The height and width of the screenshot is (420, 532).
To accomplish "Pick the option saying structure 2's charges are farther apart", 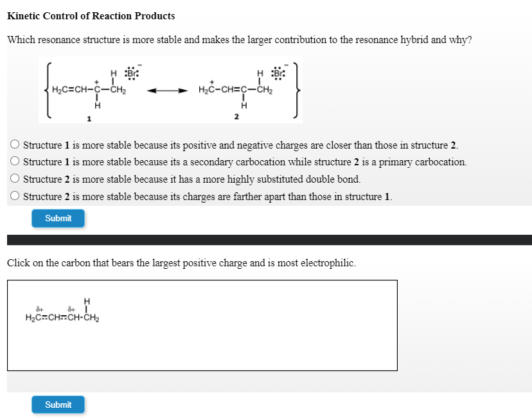I will pyautogui.click(x=14, y=196).
